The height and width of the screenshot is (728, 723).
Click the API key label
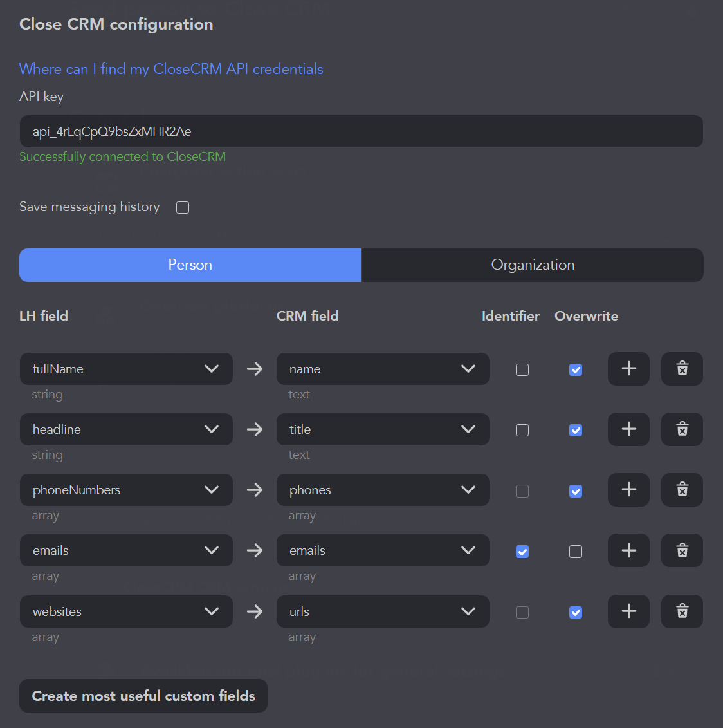[x=41, y=97]
